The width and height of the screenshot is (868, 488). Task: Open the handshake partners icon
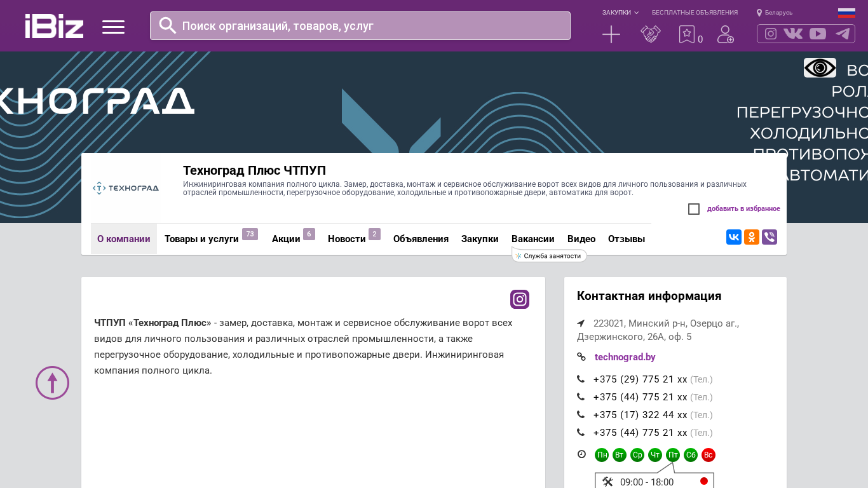point(651,34)
